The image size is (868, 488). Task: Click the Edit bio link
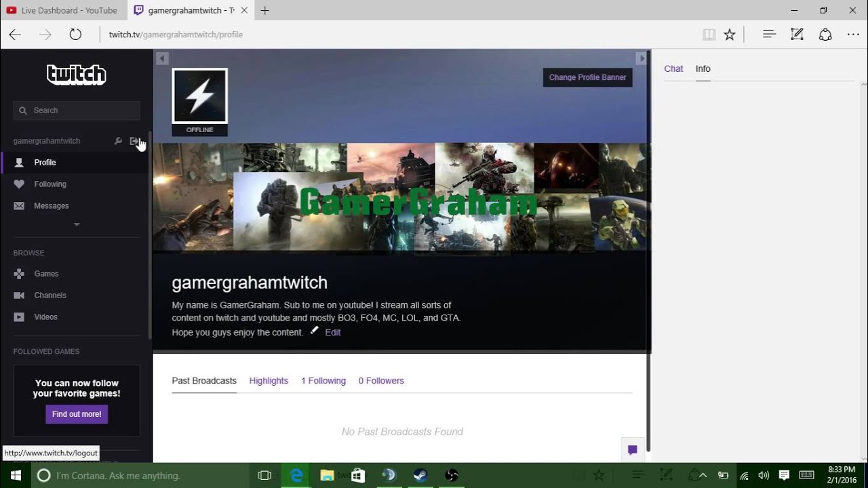pyautogui.click(x=333, y=332)
